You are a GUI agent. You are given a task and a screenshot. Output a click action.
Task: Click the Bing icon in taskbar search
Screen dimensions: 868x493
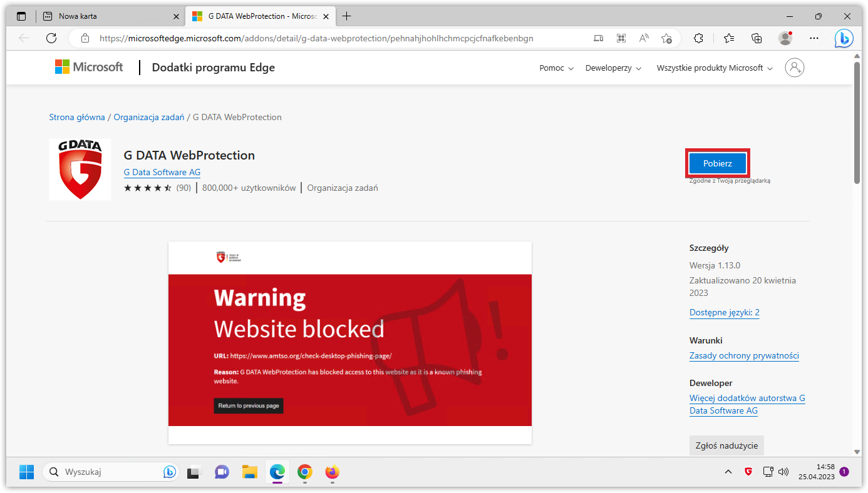[169, 472]
